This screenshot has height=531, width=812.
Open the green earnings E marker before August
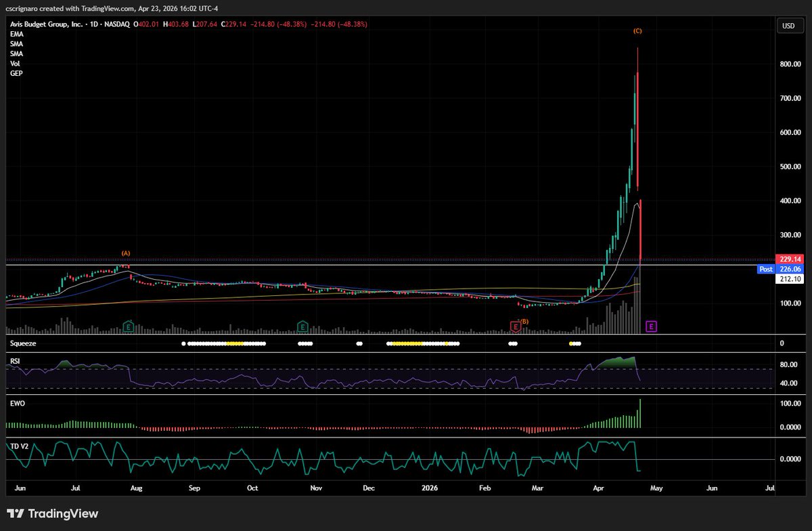click(x=129, y=326)
